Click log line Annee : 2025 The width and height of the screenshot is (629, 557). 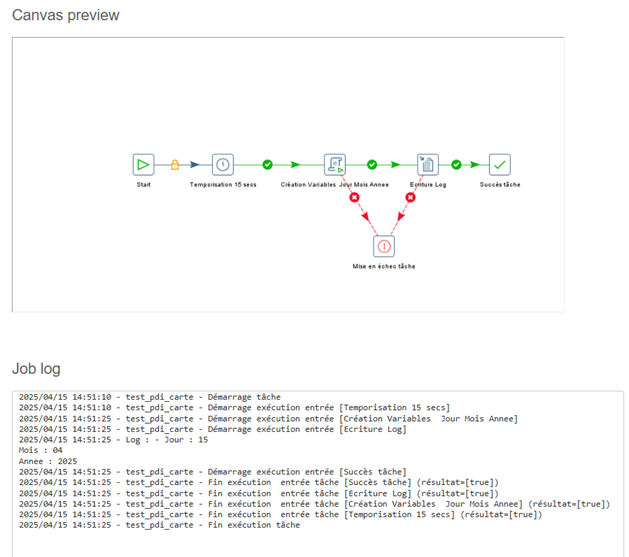point(48,461)
